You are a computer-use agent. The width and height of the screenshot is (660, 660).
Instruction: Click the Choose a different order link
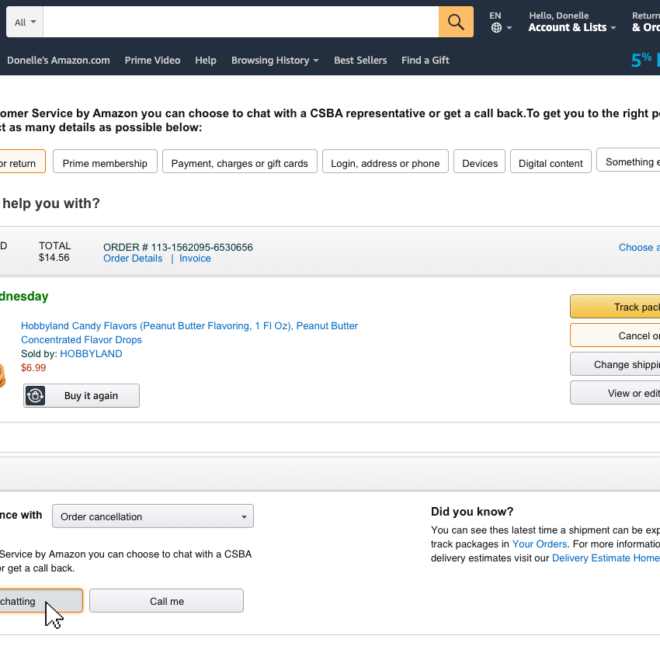click(x=639, y=248)
